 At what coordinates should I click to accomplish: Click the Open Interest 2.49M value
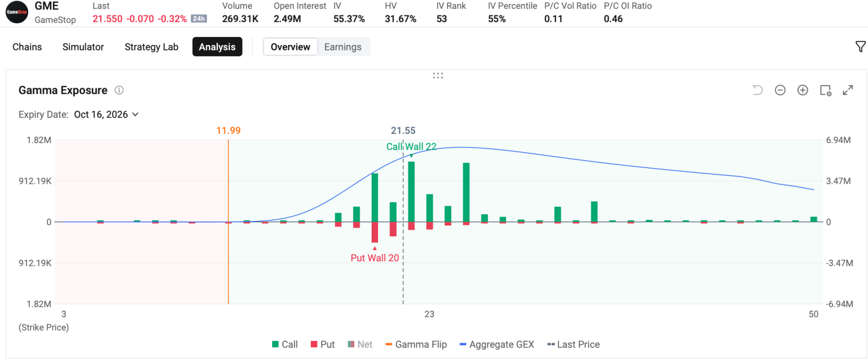pos(288,18)
